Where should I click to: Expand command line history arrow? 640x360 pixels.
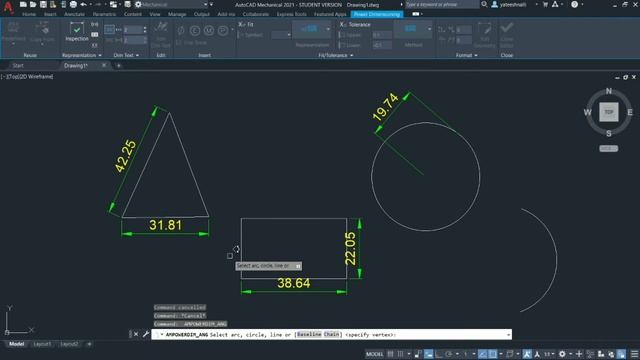[x=508, y=335]
